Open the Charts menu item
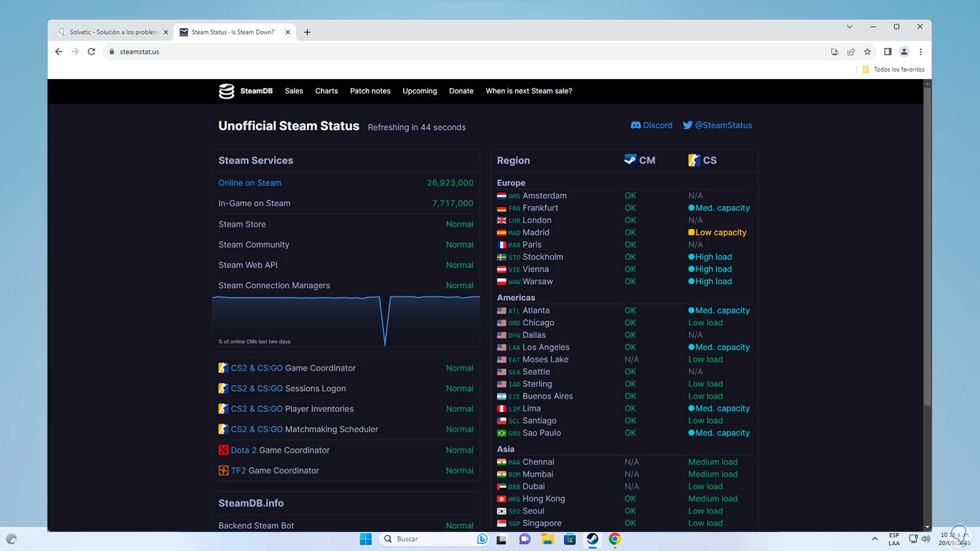Image resolution: width=980 pixels, height=551 pixels. tap(327, 91)
